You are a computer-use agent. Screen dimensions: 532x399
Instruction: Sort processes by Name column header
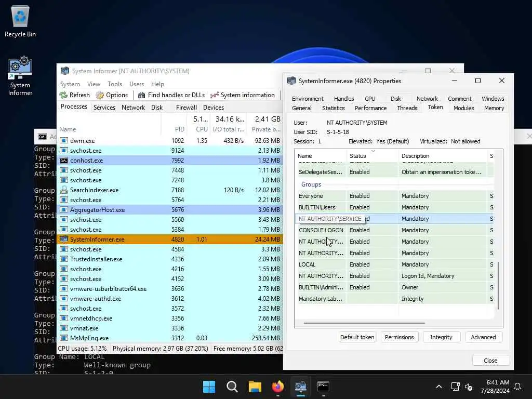point(109,129)
